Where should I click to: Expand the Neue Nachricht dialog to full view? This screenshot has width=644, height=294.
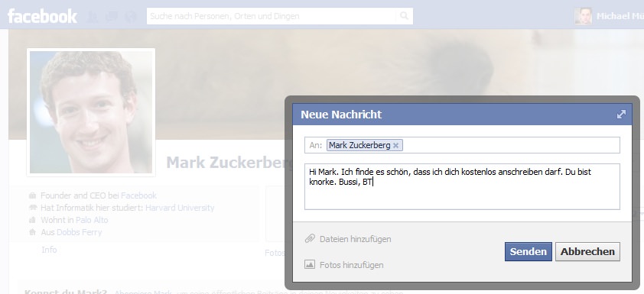tap(621, 115)
